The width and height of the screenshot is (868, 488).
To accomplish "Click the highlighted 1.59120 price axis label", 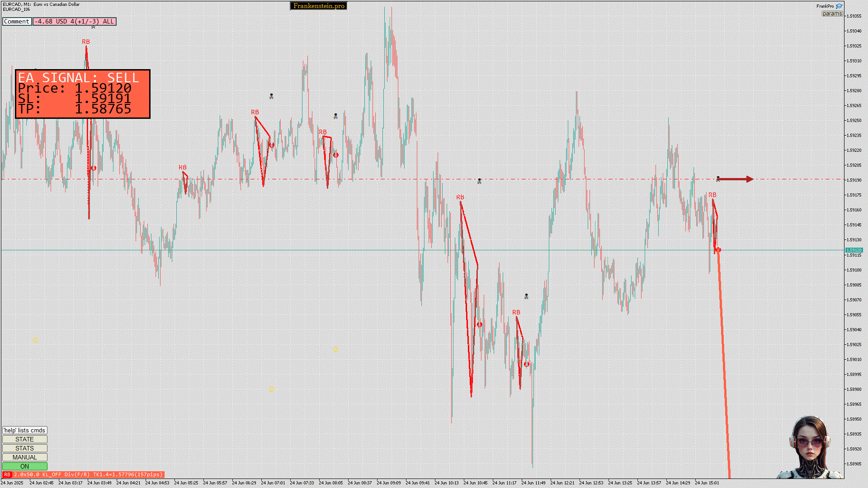I will click(854, 250).
